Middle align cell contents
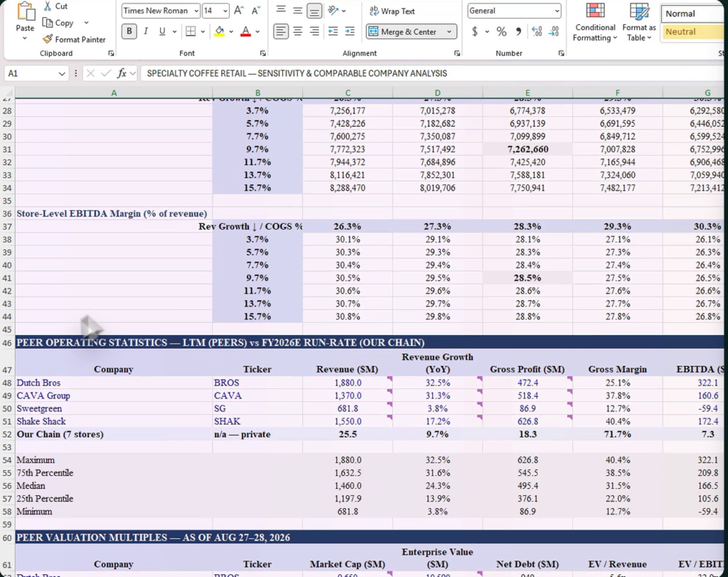 pyautogui.click(x=298, y=10)
